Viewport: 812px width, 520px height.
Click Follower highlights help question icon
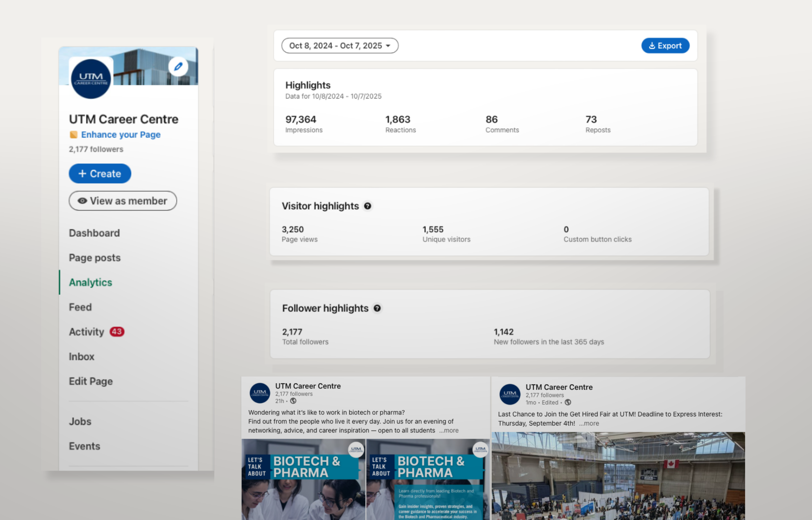[x=377, y=308]
